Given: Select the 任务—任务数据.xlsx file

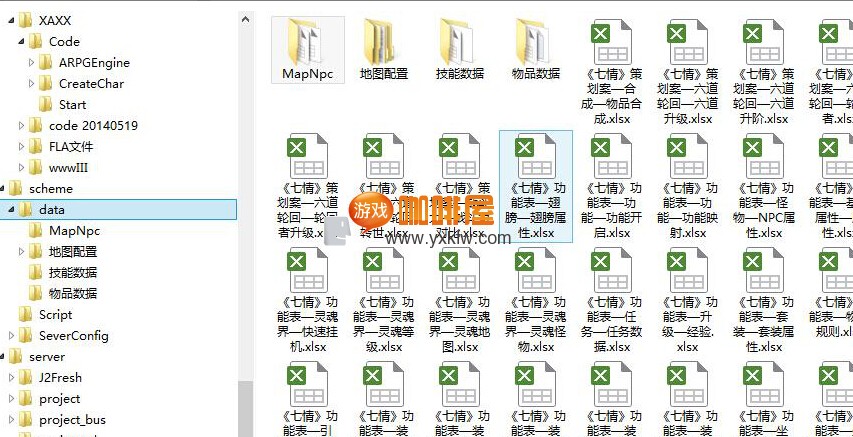Looking at the screenshot, I should (612, 300).
